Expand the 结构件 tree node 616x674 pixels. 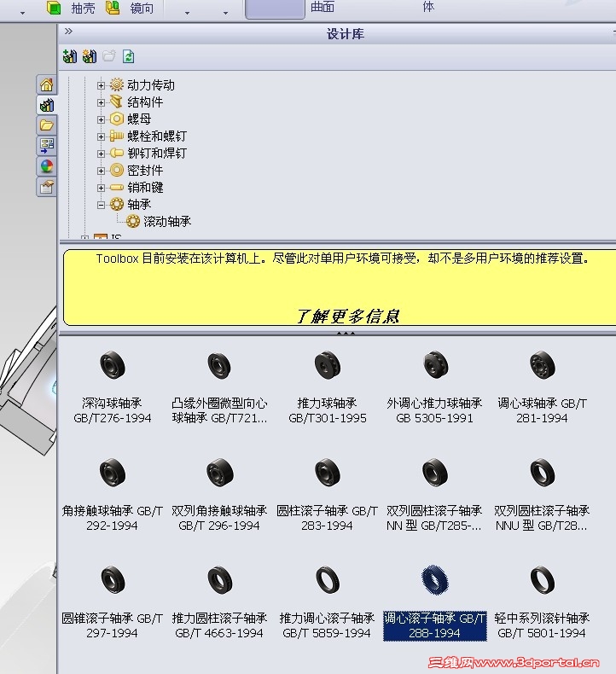coord(101,102)
